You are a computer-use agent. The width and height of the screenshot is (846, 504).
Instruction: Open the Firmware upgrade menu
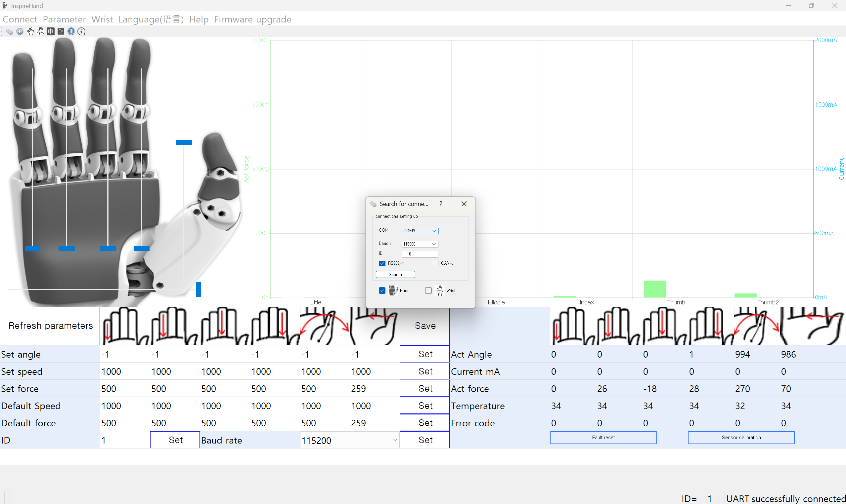(x=252, y=19)
